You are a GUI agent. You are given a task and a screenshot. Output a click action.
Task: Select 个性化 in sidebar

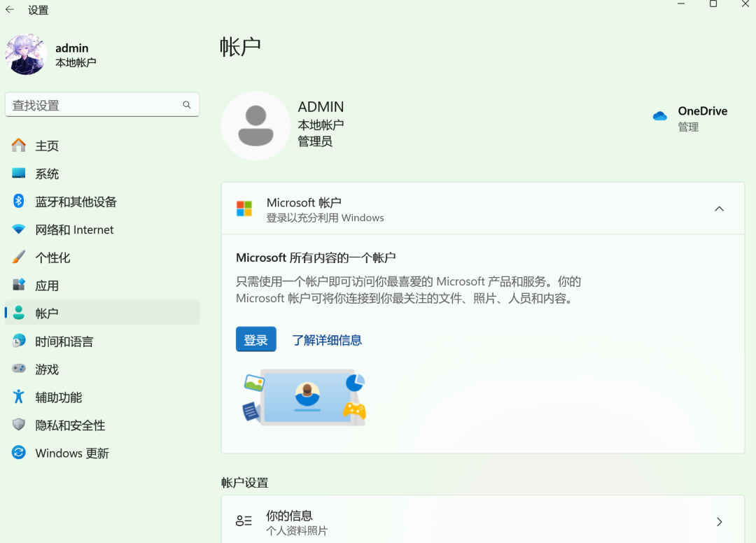101,258
